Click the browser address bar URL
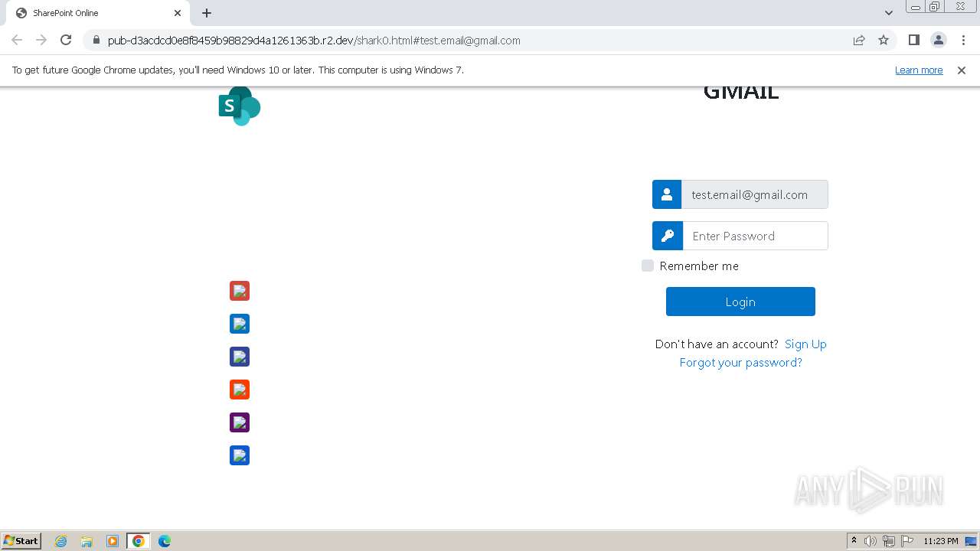 [x=314, y=41]
